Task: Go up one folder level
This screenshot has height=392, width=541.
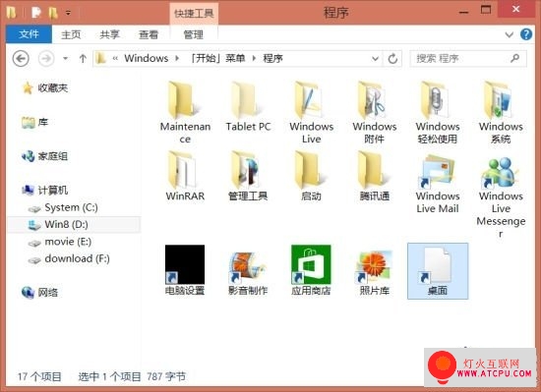Action: (83, 59)
